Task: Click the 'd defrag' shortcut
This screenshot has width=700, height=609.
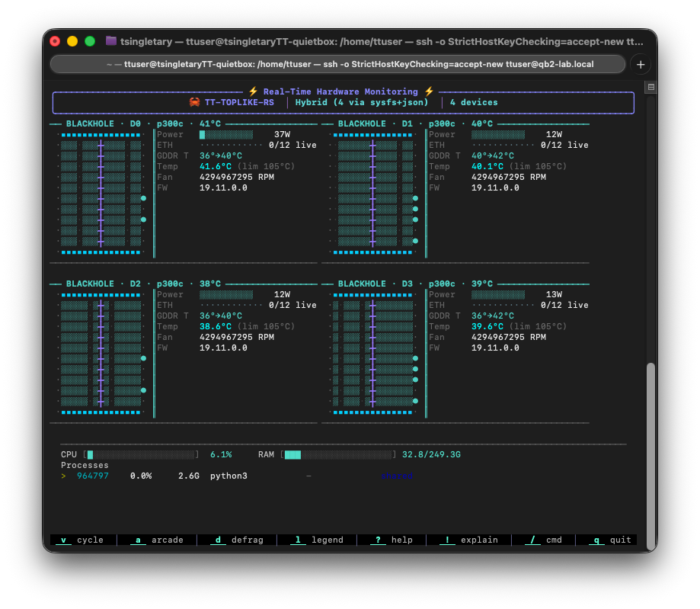Action: pos(237,540)
